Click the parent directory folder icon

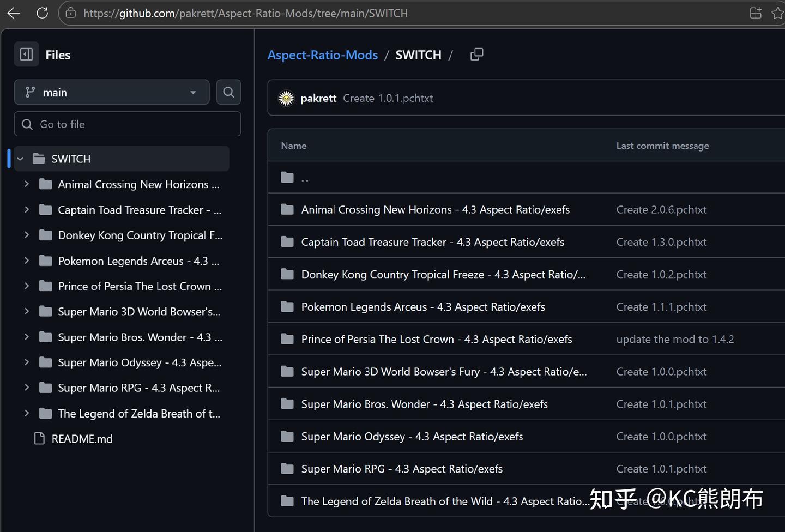click(x=287, y=177)
